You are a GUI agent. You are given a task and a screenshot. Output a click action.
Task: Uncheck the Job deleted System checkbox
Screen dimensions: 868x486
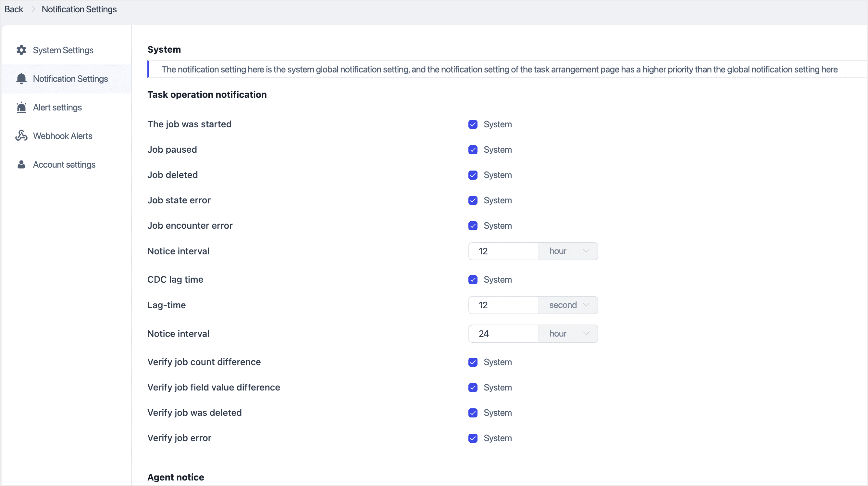pyautogui.click(x=473, y=175)
